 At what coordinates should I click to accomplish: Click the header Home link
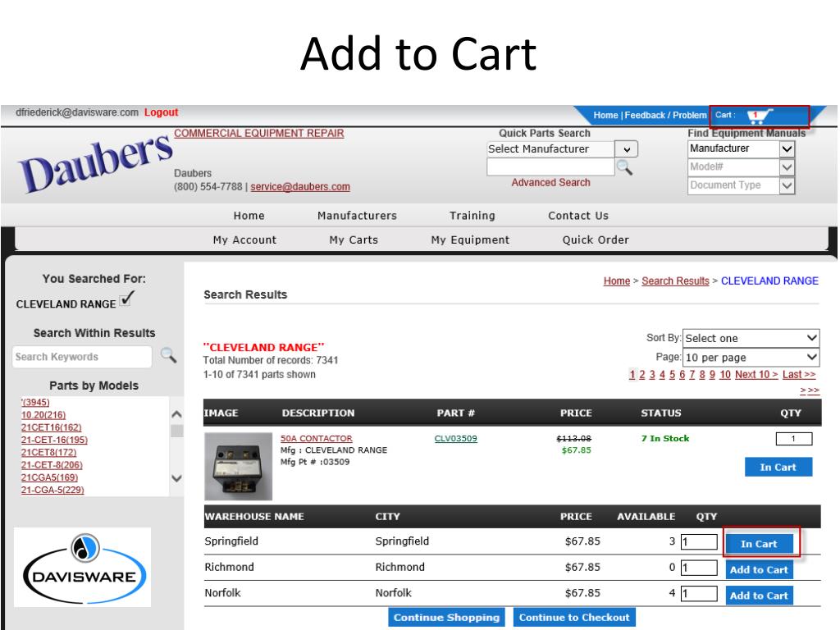(x=605, y=115)
